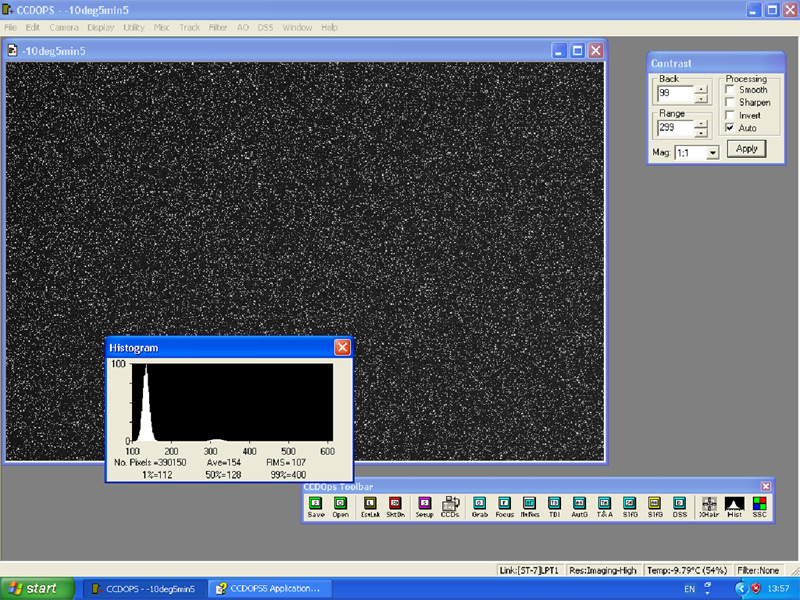Open the Focus tool in the toolbar
This screenshot has height=600, width=800.
pyautogui.click(x=504, y=505)
